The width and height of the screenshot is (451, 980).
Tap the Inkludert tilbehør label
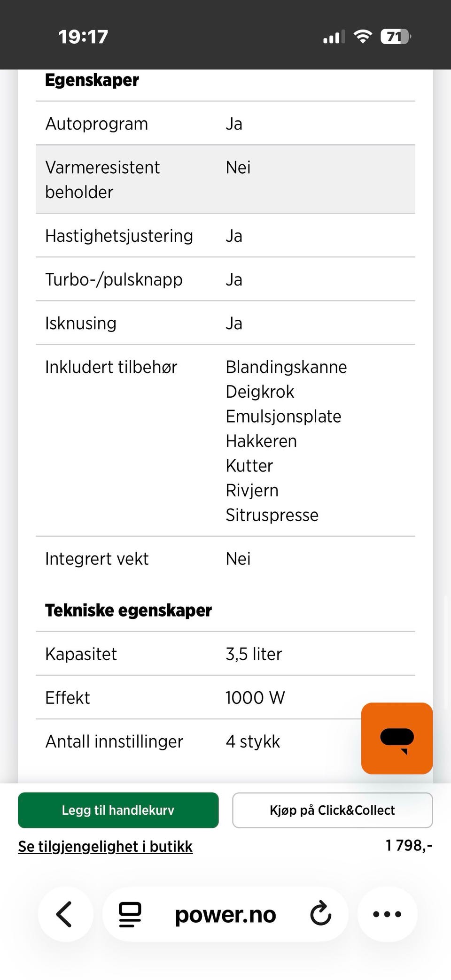point(111,367)
